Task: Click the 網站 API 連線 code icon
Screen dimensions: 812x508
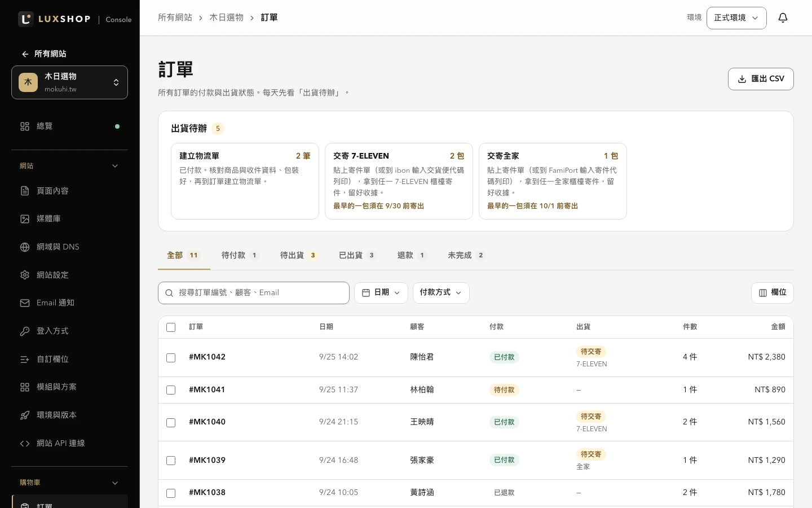Action: 25,444
